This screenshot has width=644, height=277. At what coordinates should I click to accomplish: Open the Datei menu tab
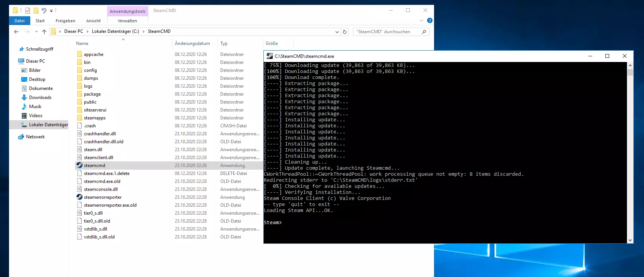[19, 21]
